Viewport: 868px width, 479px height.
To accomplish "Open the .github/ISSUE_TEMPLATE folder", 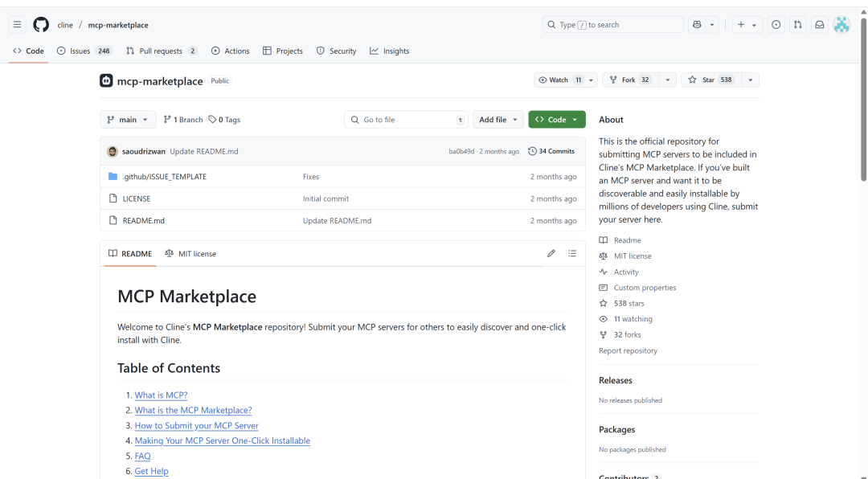I will point(165,176).
